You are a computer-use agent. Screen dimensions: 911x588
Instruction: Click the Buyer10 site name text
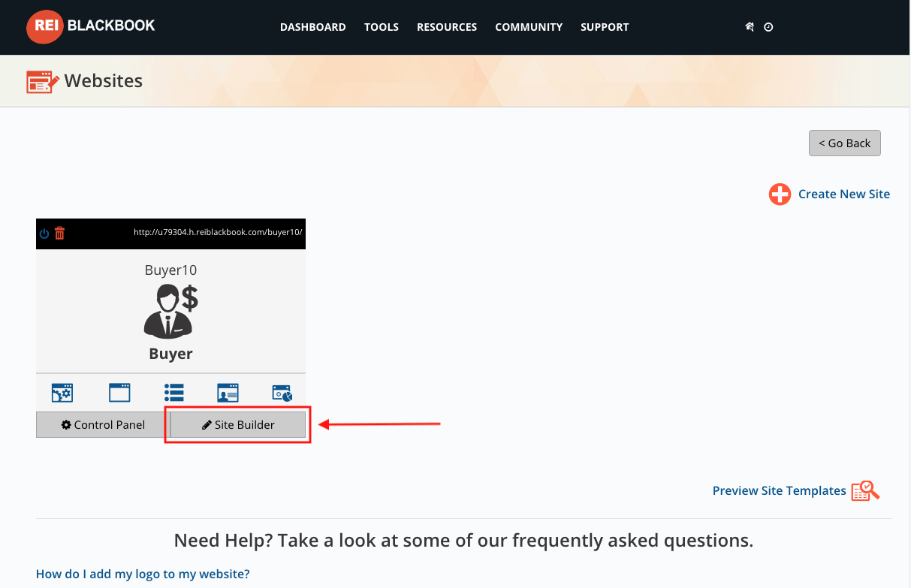pyautogui.click(x=170, y=270)
